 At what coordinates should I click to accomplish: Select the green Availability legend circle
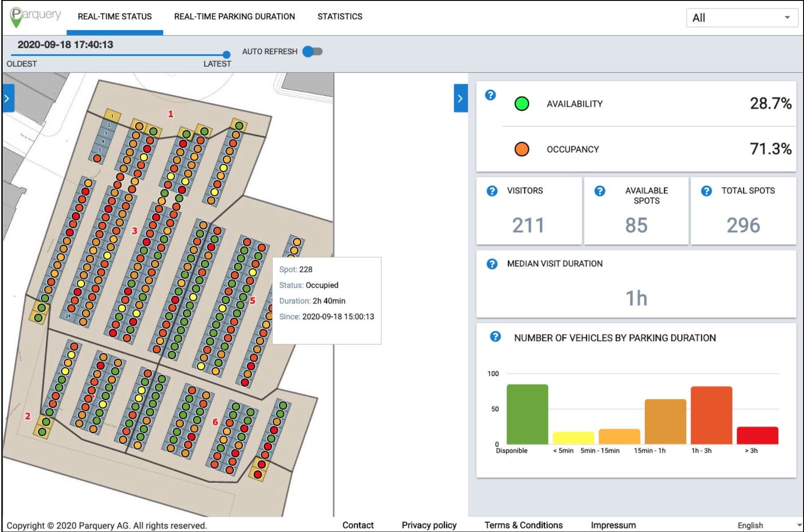(522, 103)
